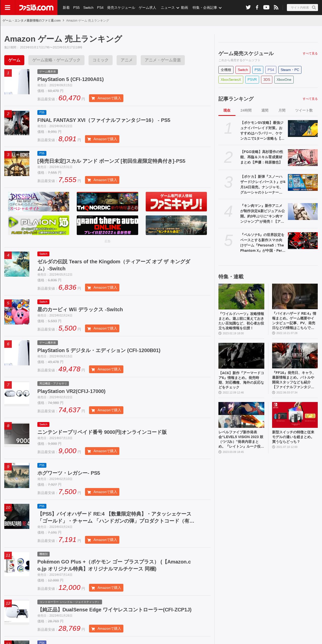Image resolution: width=322 pixels, height=644 pixels.
Task: Buy ゼルダの伝説 Tears of the Kingdom on Amazon
Action: [x=102, y=288]
